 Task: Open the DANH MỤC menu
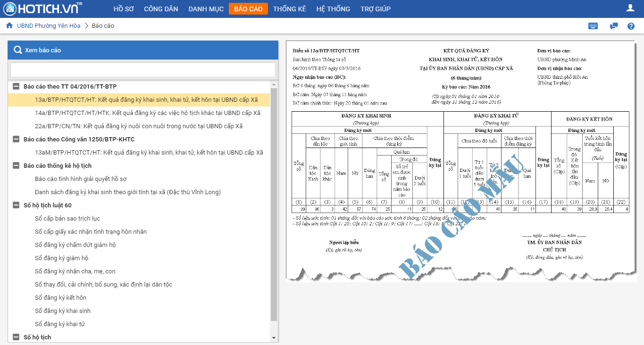point(206,9)
